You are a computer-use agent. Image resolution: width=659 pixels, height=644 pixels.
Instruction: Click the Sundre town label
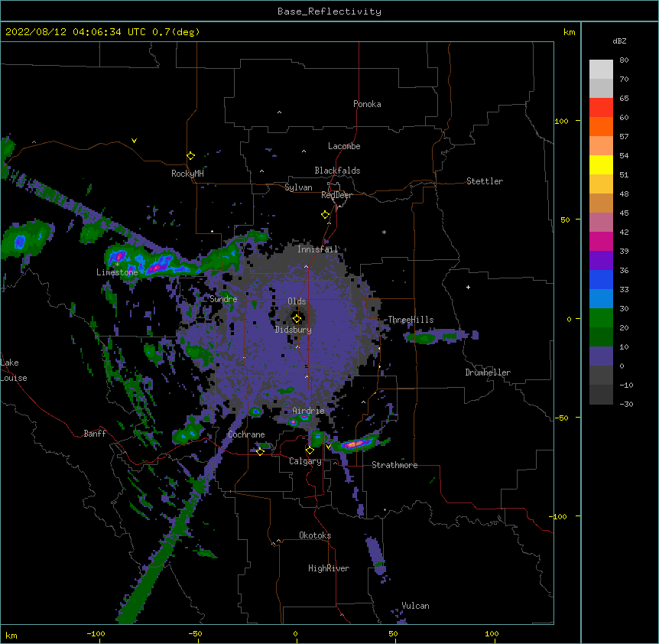pos(223,299)
